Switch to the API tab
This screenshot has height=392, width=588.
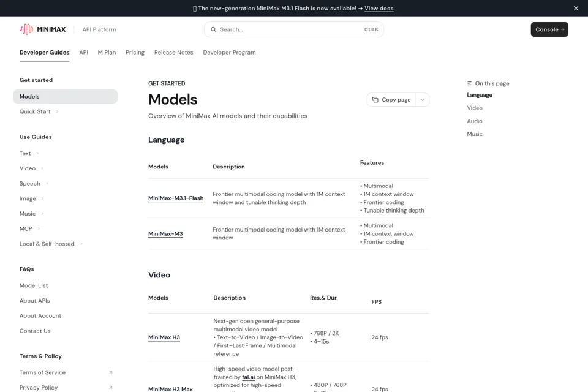point(84,53)
